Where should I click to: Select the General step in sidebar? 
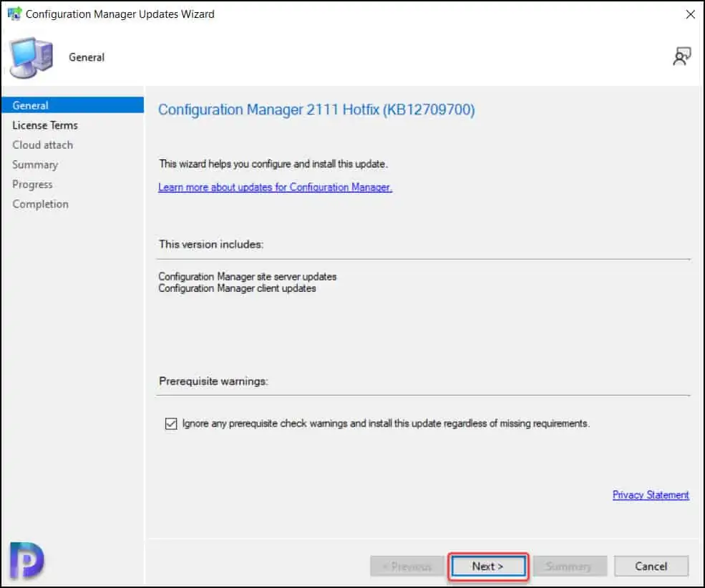pos(73,105)
